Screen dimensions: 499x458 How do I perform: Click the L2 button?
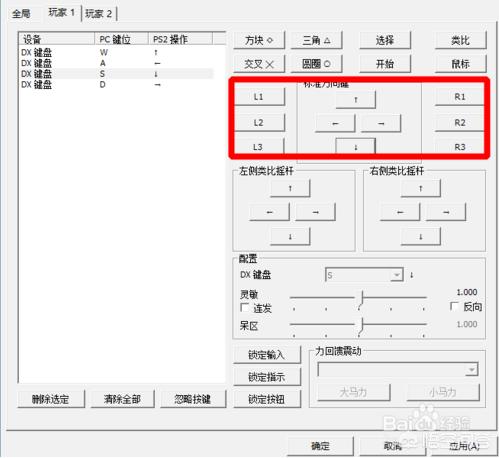(x=259, y=123)
